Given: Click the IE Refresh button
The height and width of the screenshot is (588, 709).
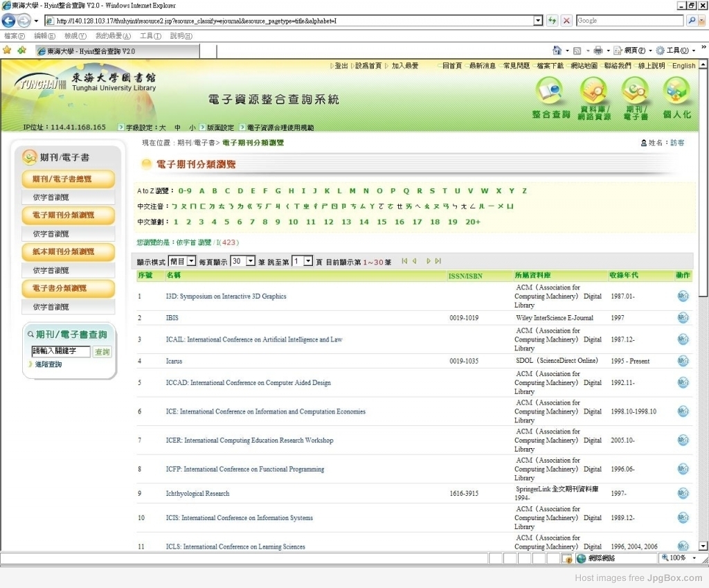Looking at the screenshot, I should 553,21.
